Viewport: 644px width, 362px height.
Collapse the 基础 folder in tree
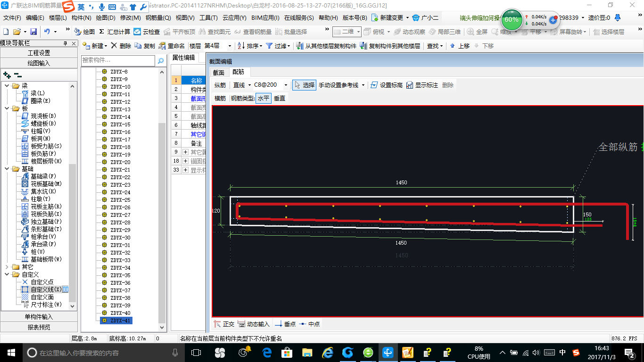[x=7, y=169]
